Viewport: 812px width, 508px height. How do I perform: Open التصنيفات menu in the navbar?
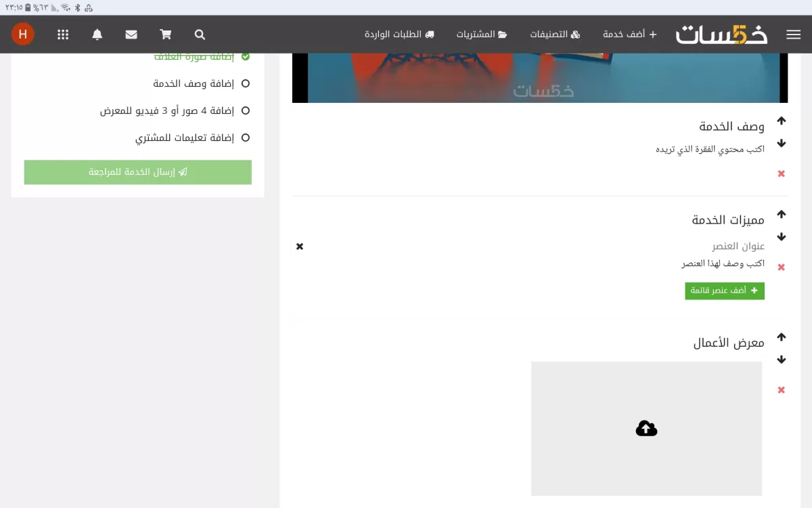coord(555,35)
